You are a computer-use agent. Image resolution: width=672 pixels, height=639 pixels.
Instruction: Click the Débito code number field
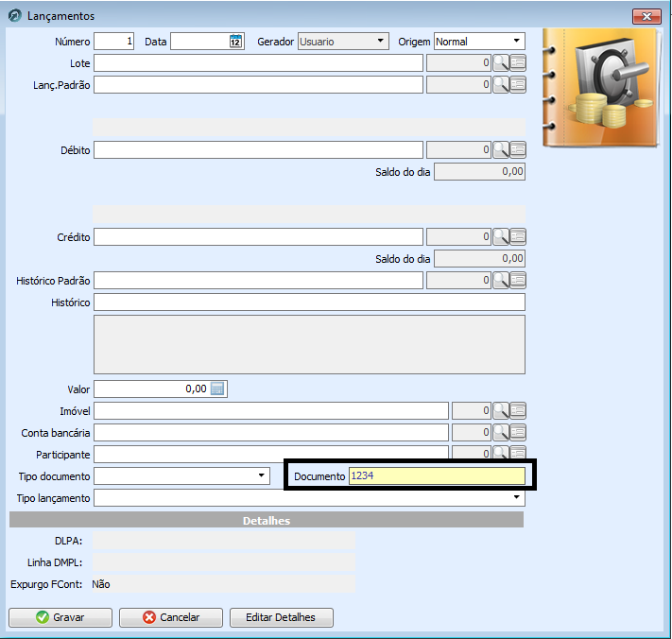point(458,150)
